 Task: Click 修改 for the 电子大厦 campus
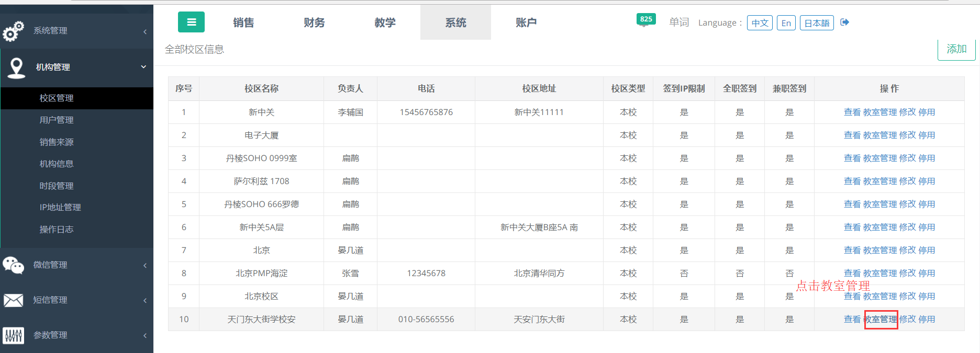[x=908, y=135]
